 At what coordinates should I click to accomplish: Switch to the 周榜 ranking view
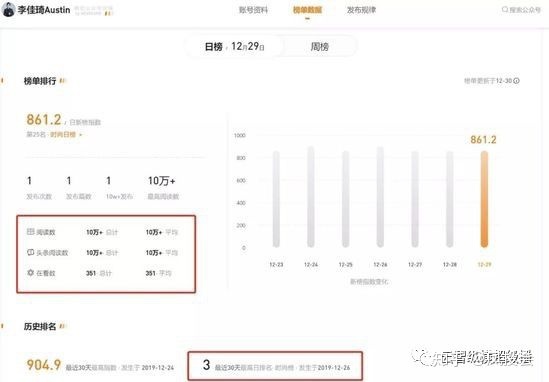pos(319,47)
